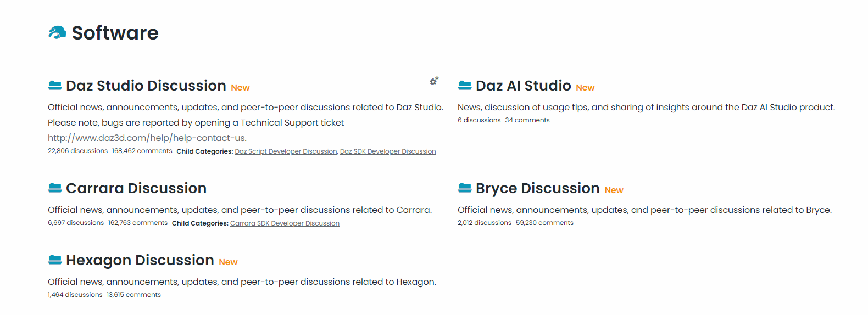Screen dimensions: 868x315
Task: Visit the Bryce Discussion forum
Action: point(537,188)
